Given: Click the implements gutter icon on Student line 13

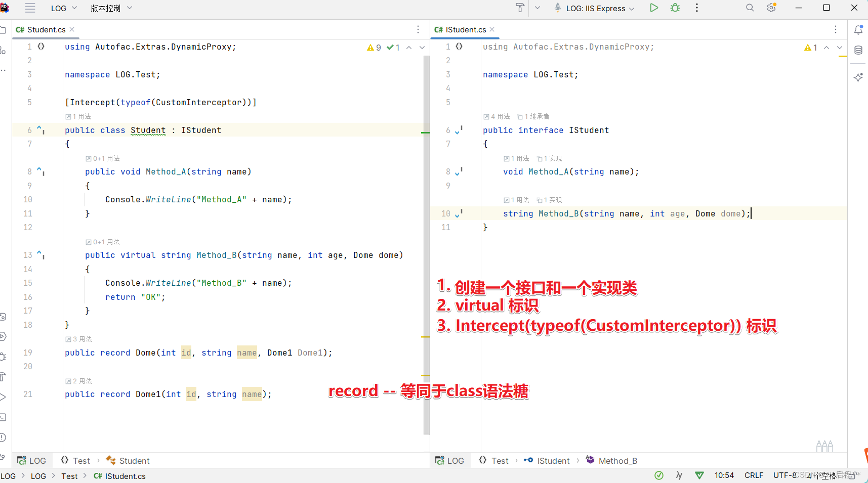Looking at the screenshot, I should pos(40,255).
